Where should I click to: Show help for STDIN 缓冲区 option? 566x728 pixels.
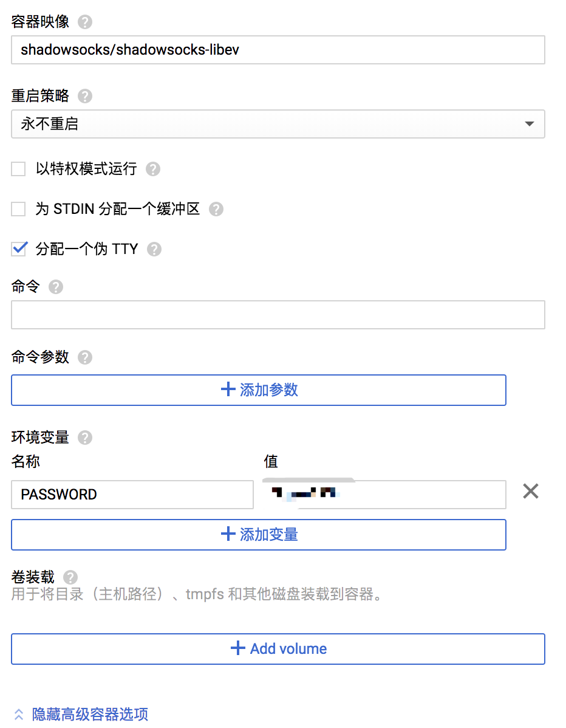click(216, 210)
